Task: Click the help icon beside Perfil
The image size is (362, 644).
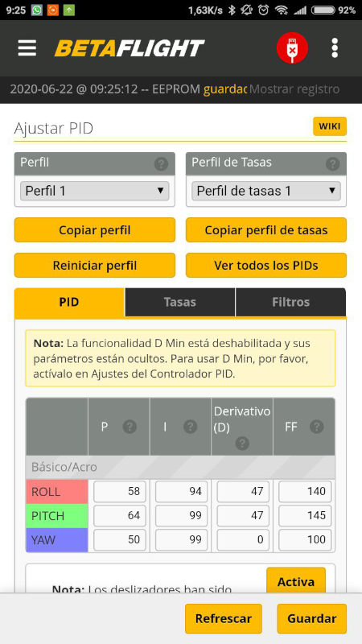Action: (x=162, y=164)
